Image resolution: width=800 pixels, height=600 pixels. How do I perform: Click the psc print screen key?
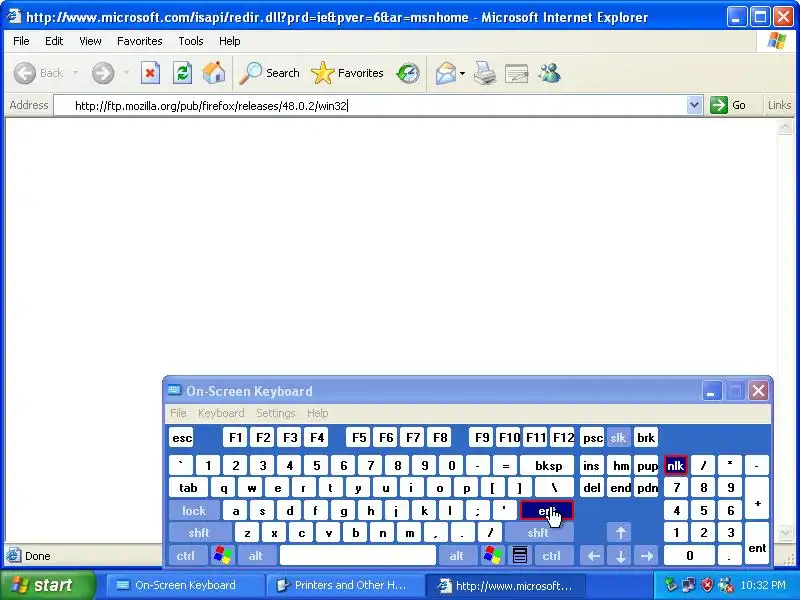[592, 437]
